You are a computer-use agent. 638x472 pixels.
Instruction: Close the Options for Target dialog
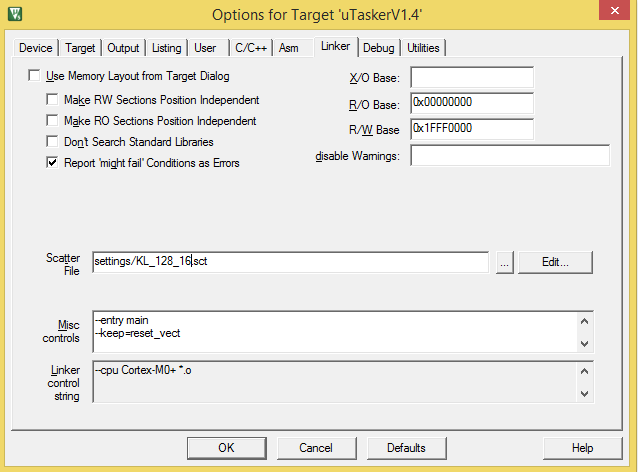click(x=612, y=13)
